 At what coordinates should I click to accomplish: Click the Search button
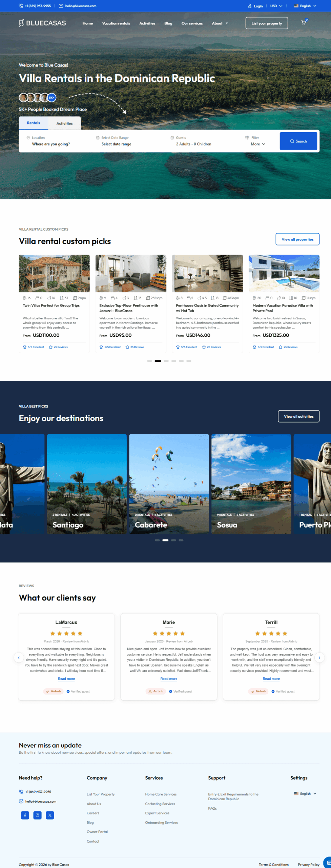pyautogui.click(x=298, y=141)
